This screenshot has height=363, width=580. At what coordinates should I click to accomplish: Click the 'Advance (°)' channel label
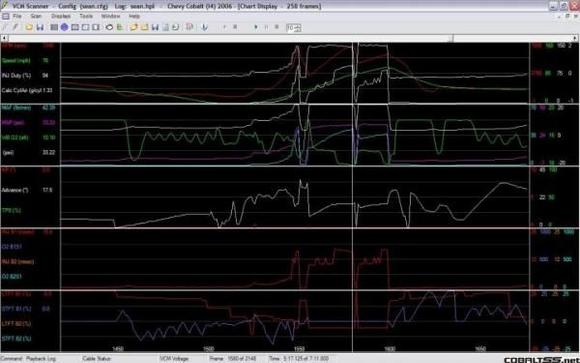(x=15, y=190)
